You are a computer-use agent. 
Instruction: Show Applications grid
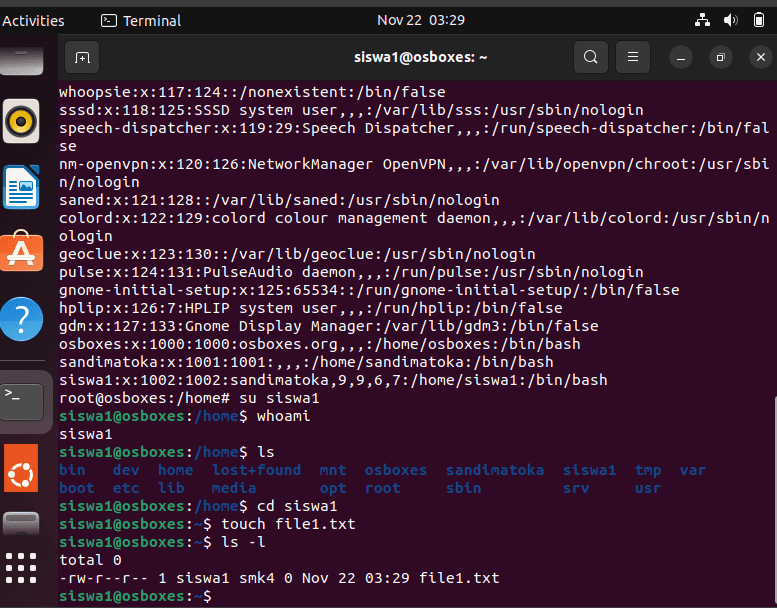[21, 568]
